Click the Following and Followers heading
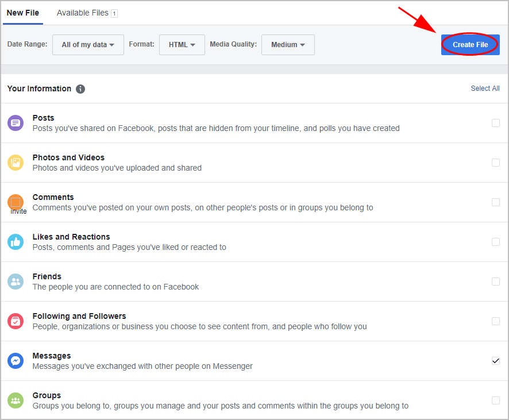This screenshot has width=509, height=420. pyautogui.click(x=79, y=316)
